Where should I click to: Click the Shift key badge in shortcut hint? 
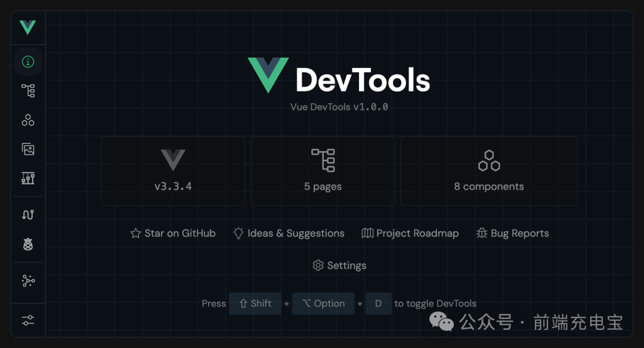255,303
